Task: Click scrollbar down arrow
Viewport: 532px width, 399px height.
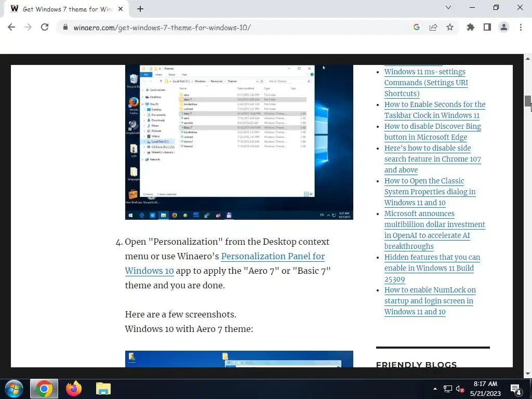Action: pos(528,374)
